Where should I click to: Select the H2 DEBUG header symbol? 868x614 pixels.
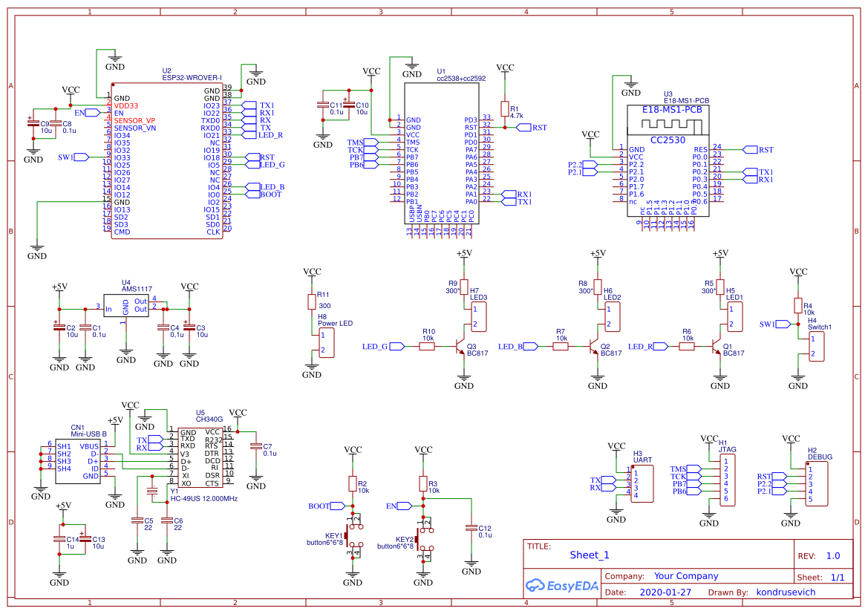click(817, 484)
